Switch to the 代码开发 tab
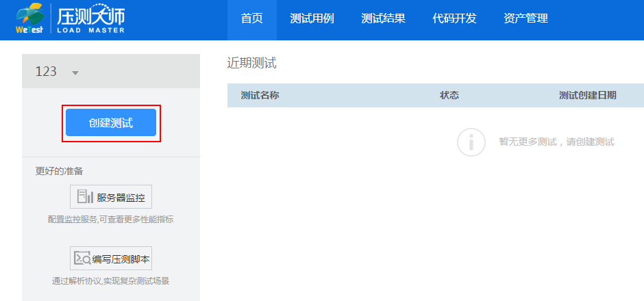 [x=454, y=19]
